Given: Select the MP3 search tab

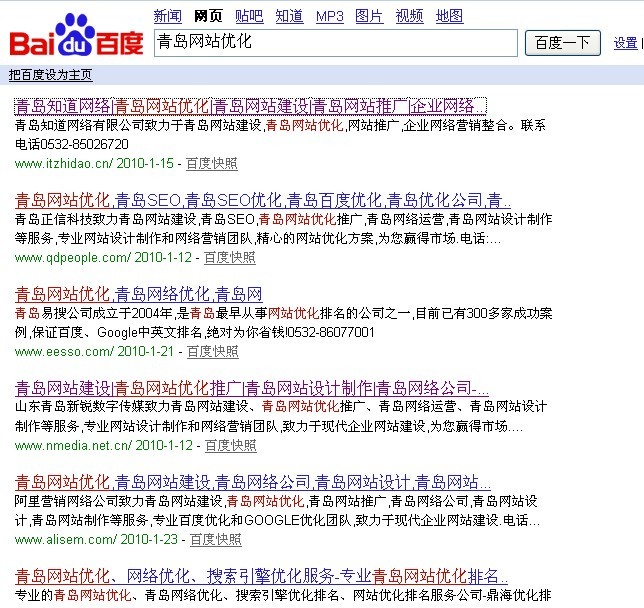Looking at the screenshot, I should (329, 16).
